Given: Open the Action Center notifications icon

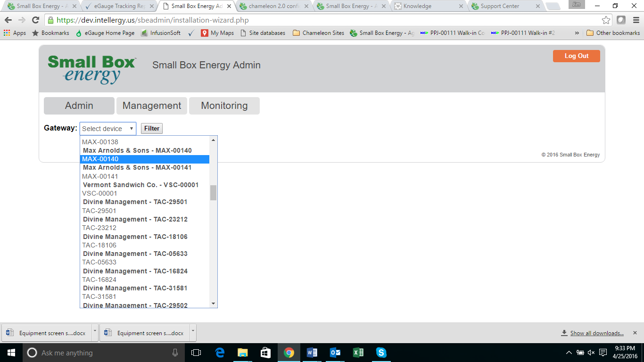Looking at the screenshot, I should [x=603, y=353].
